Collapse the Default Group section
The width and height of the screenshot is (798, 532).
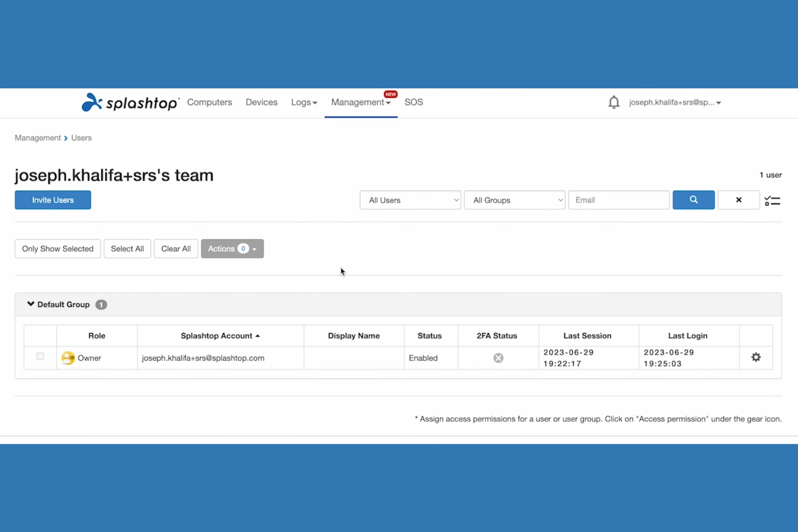tap(31, 305)
